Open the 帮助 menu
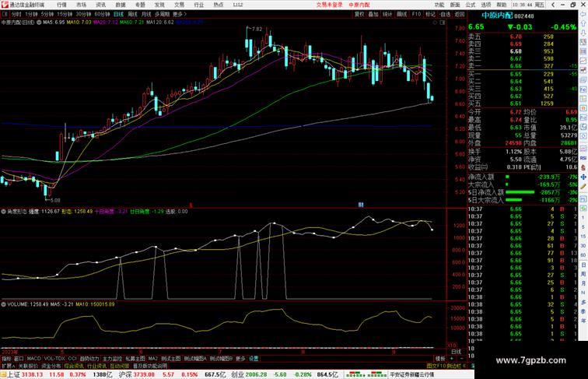This screenshot has height=379, width=588. click(502, 5)
